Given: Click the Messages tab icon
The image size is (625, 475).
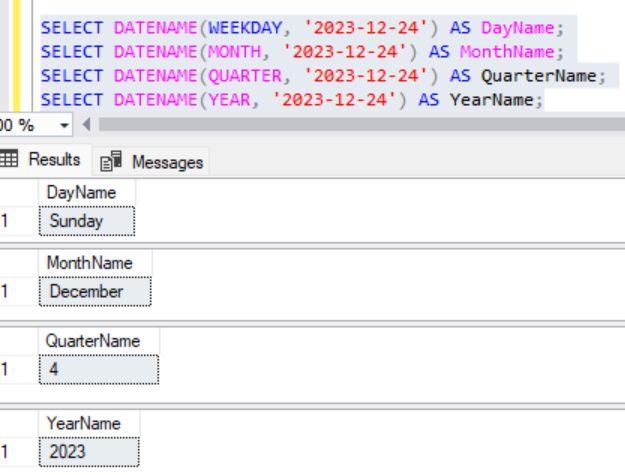Looking at the screenshot, I should click(111, 161).
